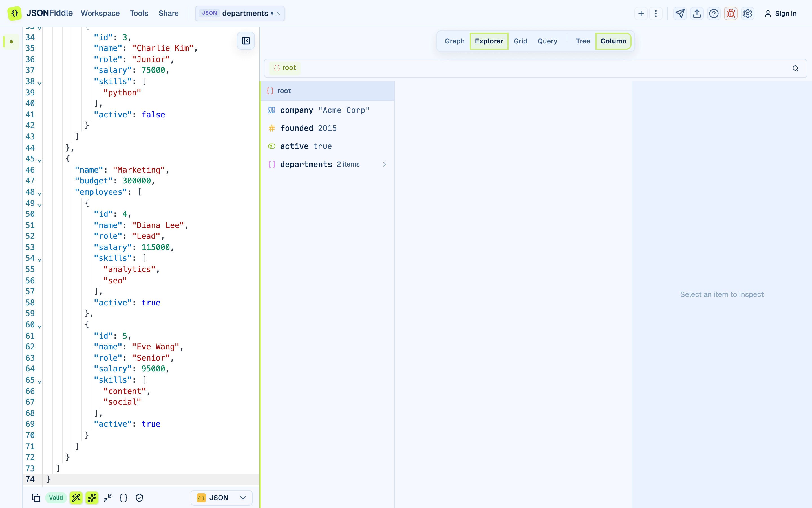Viewport: 812px width, 508px height.
Task: Click the false value on line 41
Action: click(153, 115)
